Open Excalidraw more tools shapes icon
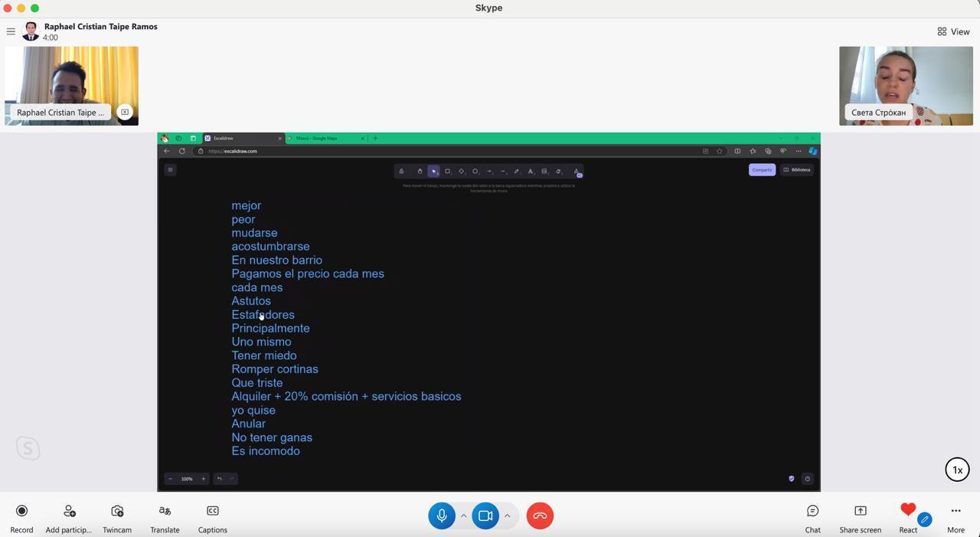 click(x=577, y=171)
